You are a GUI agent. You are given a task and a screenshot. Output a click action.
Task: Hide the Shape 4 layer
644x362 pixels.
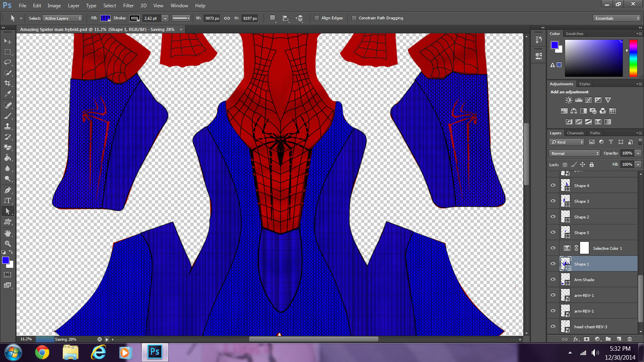click(x=553, y=185)
